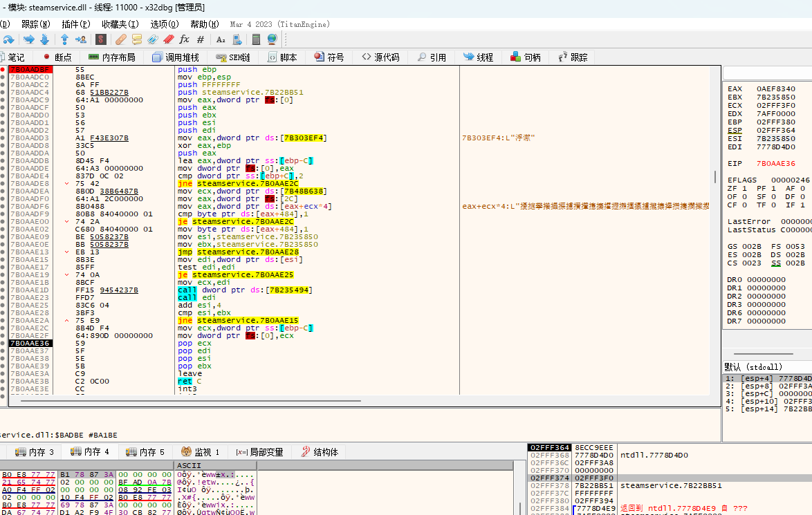Click the EIP register value 7B0AAE36
The image size is (812, 515).
click(x=776, y=164)
